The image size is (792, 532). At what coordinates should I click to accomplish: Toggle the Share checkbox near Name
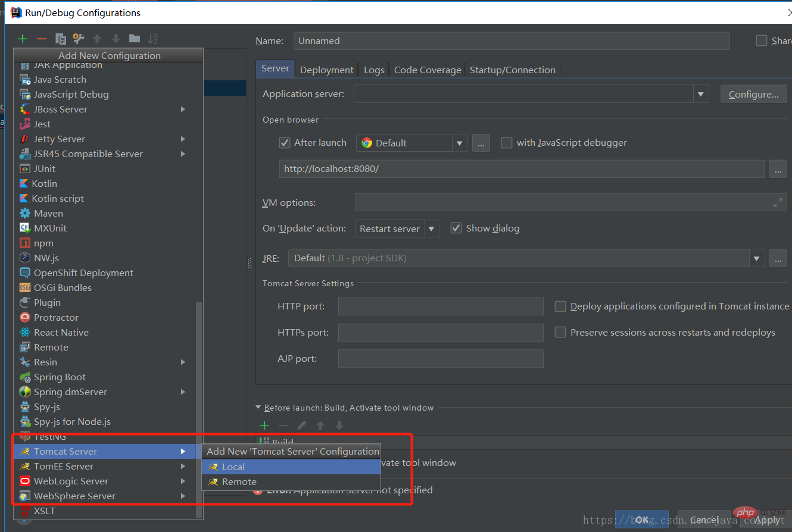(762, 40)
